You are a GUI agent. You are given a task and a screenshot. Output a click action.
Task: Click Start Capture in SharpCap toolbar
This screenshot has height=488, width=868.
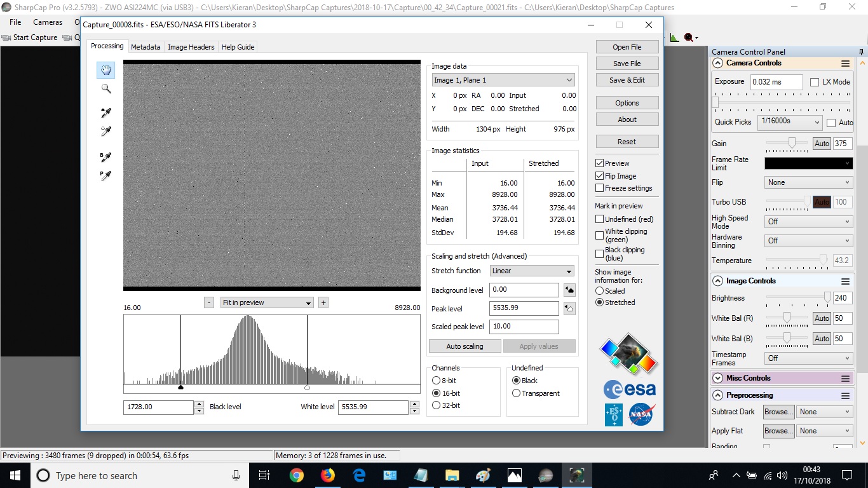[x=30, y=37]
